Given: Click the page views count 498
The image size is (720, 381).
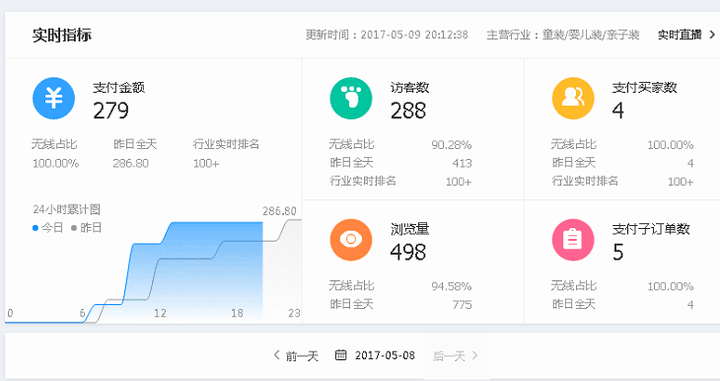Looking at the screenshot, I should 408,252.
